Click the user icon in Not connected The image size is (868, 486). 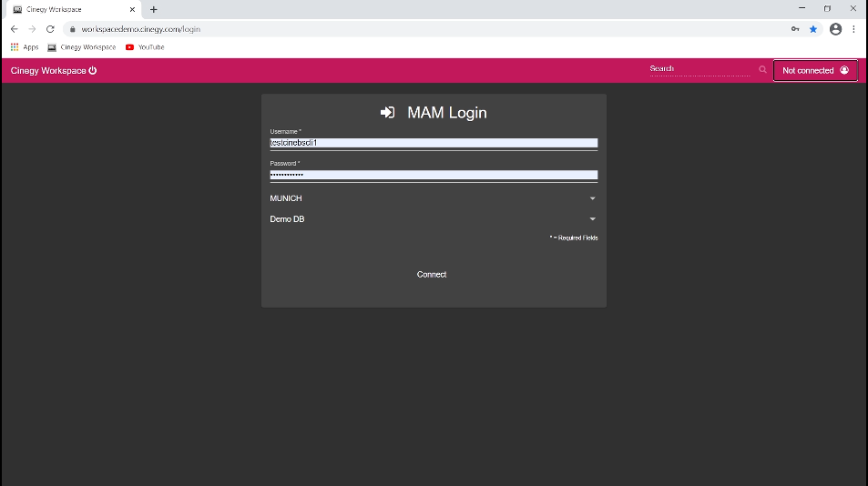click(844, 70)
